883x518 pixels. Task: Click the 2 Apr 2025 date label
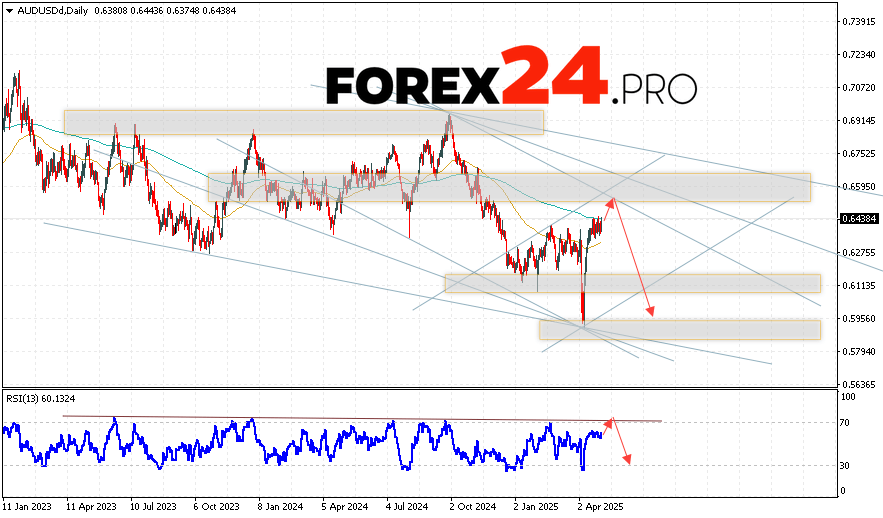(601, 507)
